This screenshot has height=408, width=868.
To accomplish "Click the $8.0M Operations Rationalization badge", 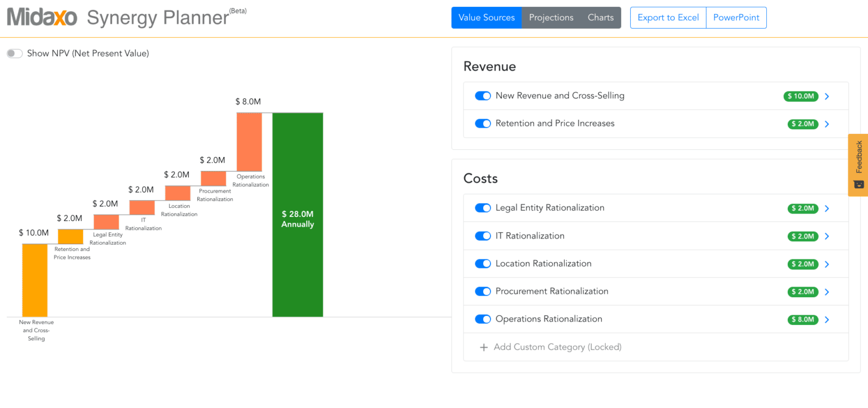I will click(x=802, y=320).
